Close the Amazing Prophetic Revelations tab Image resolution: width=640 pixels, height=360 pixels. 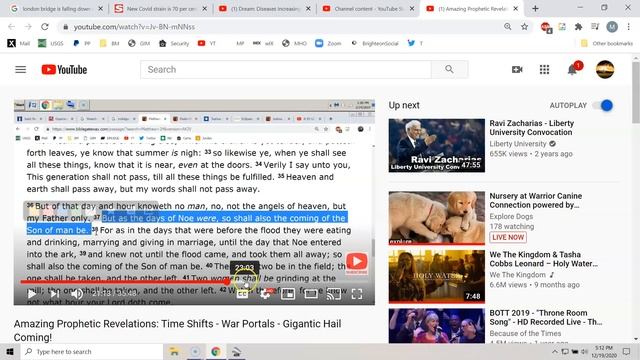tap(516, 9)
